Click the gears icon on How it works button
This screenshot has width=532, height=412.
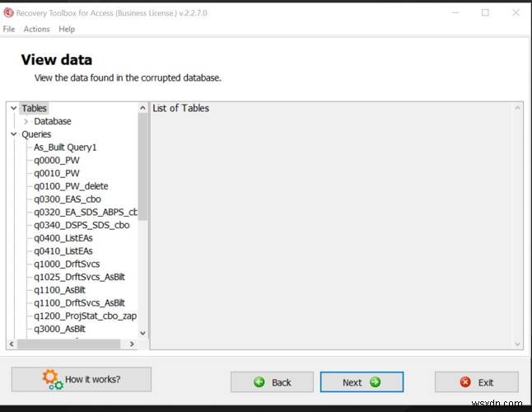tap(53, 379)
